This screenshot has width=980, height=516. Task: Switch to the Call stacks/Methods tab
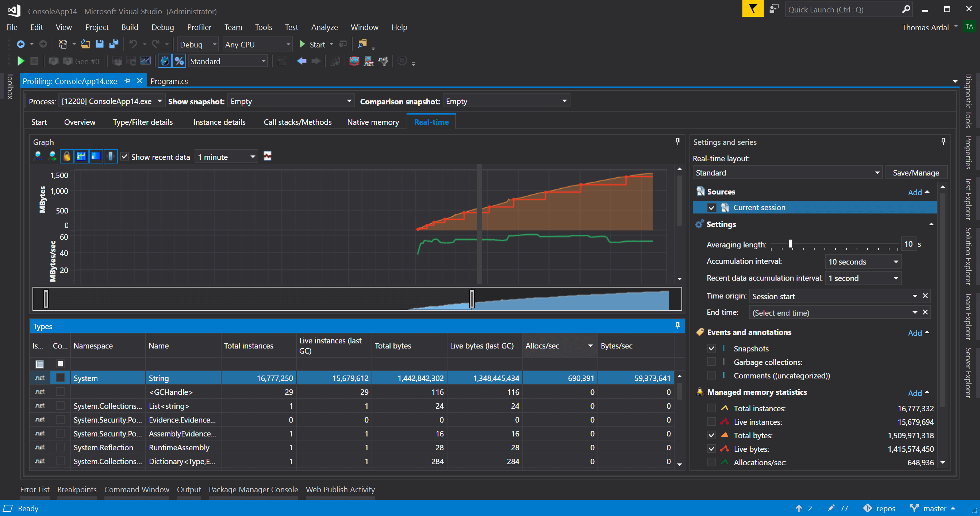pos(297,122)
